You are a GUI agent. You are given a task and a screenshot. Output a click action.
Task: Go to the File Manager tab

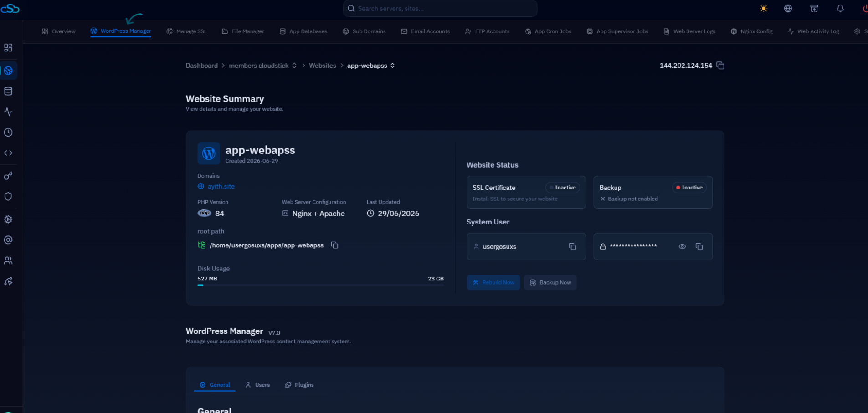point(243,31)
